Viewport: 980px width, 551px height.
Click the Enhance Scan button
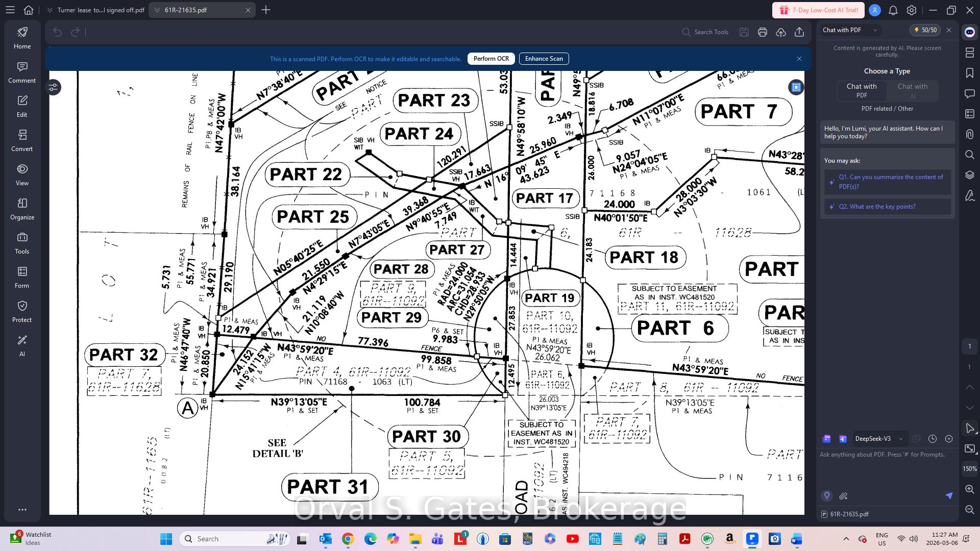(x=544, y=59)
